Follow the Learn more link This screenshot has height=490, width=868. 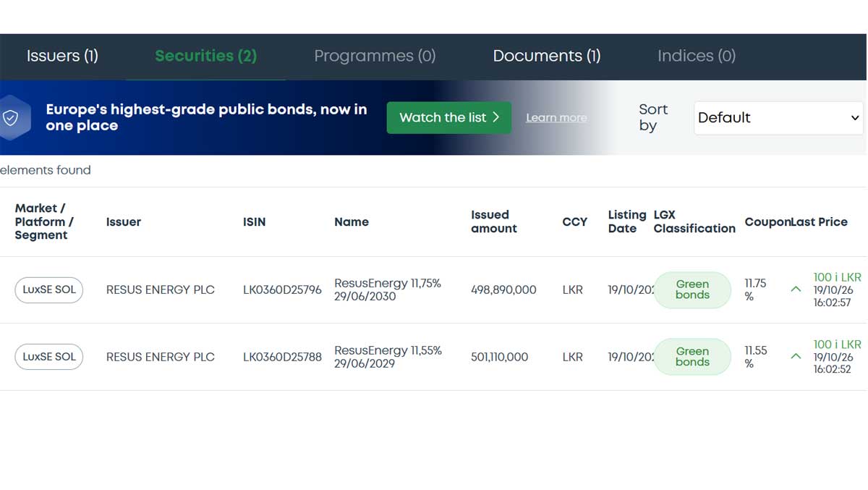tap(556, 117)
